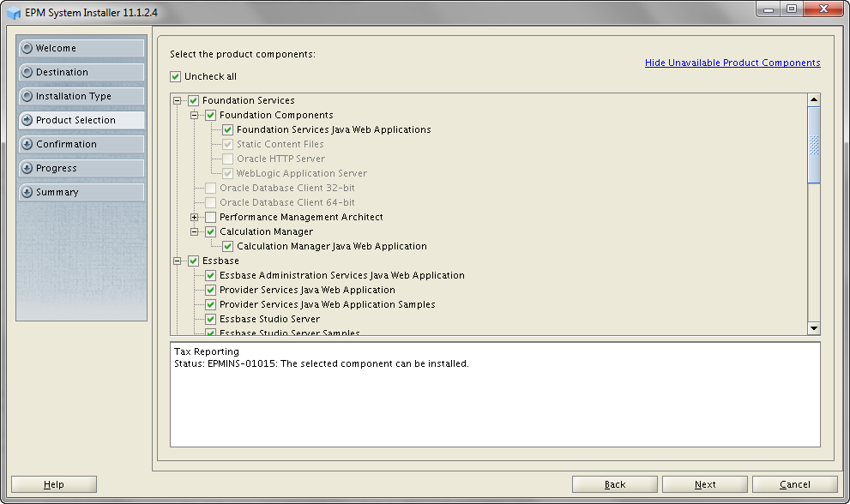Click the EPM System Installer title icon
Image resolution: width=850 pixels, height=504 pixels.
point(14,14)
